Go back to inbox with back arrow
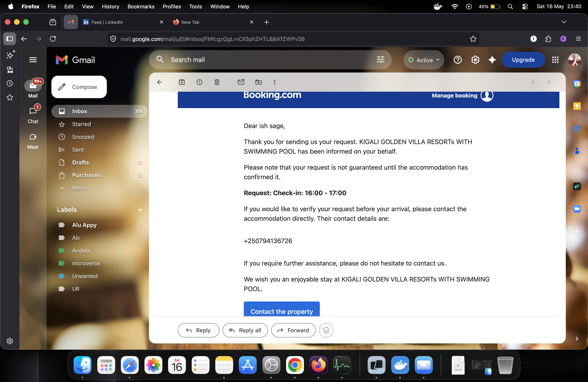 159,82
